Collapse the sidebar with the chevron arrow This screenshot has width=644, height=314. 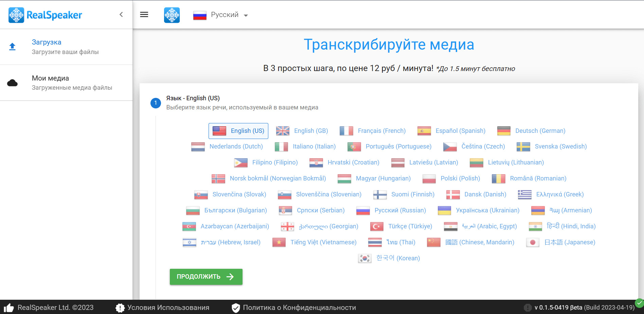[121, 15]
